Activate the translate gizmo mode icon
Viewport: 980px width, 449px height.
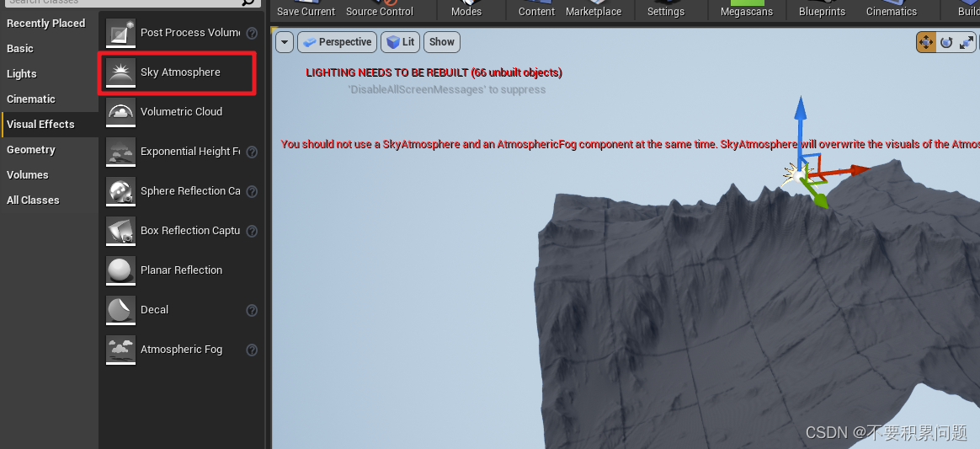pyautogui.click(x=925, y=42)
